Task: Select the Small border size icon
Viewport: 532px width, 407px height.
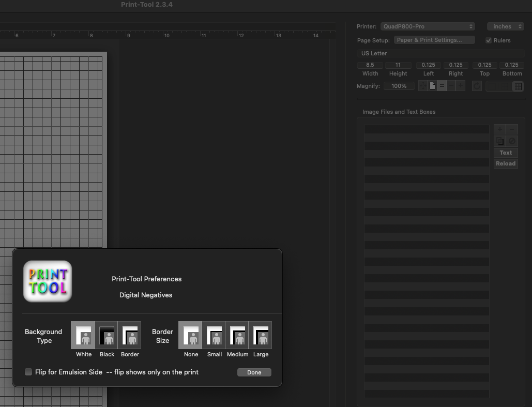Action: coord(214,335)
